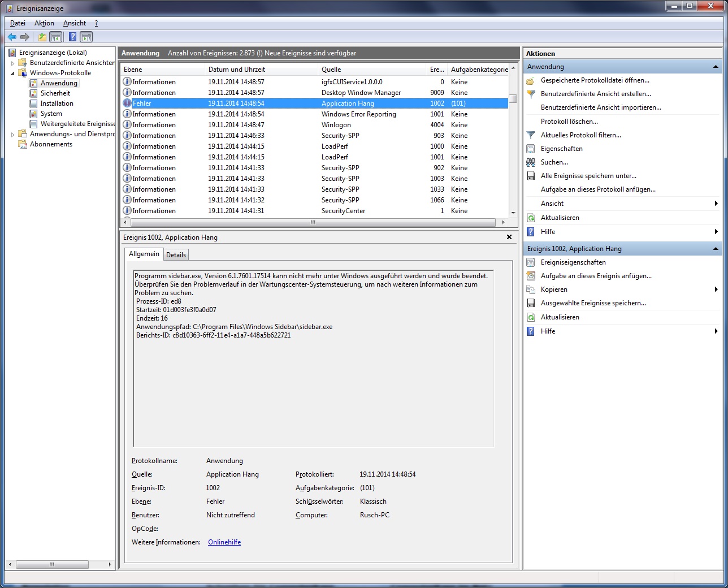Screen dimensions: 728x588
Task: Expand the Benutzerdefinierte Ansichten tree node
Action: click(12, 63)
